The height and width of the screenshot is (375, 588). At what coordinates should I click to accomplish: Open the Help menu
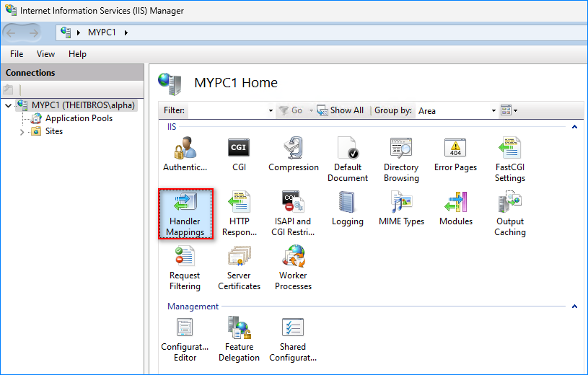(77, 54)
